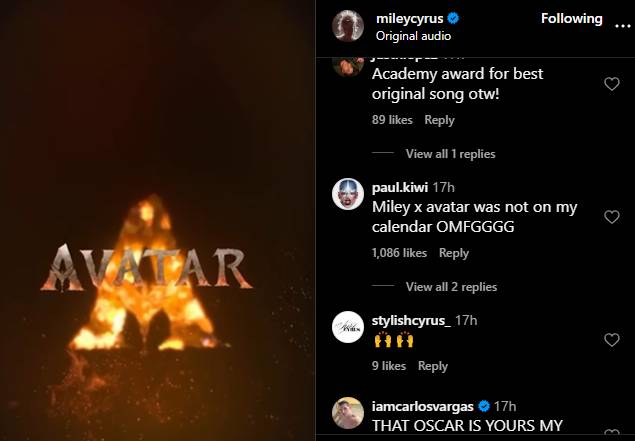The width and height of the screenshot is (635, 441).
Task: Expand View all 1 replies
Action: 450,154
